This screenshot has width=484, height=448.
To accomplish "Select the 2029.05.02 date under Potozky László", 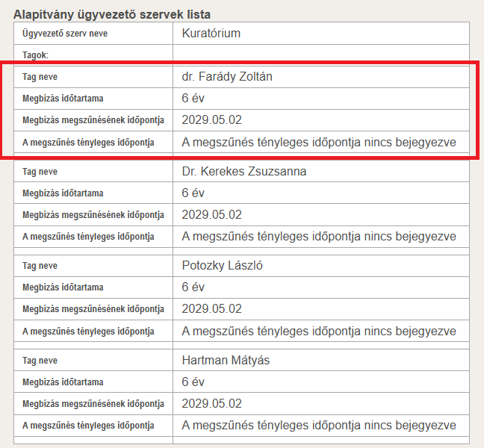I will (211, 309).
